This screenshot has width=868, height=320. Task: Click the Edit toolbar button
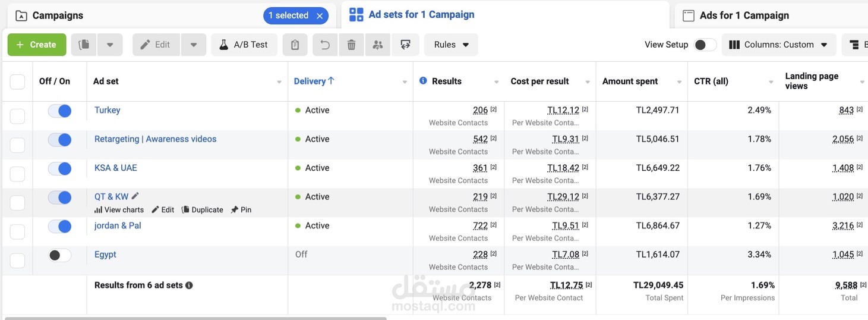156,45
